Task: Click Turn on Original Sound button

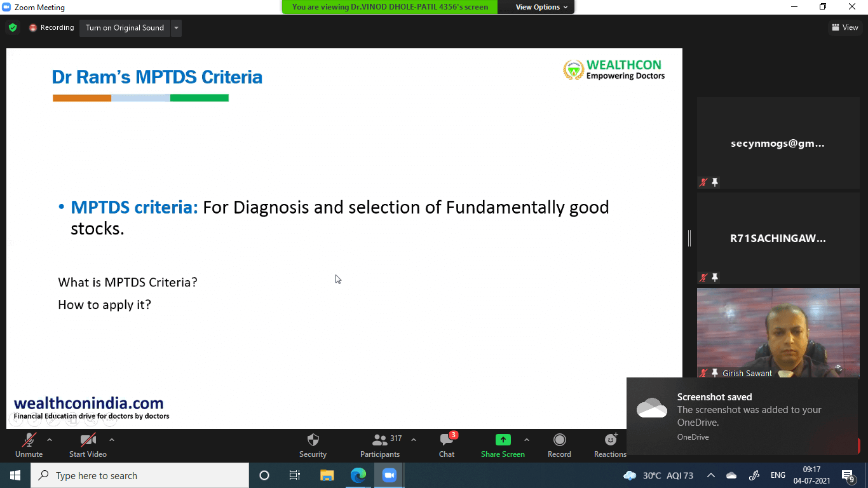Action: 125,28
